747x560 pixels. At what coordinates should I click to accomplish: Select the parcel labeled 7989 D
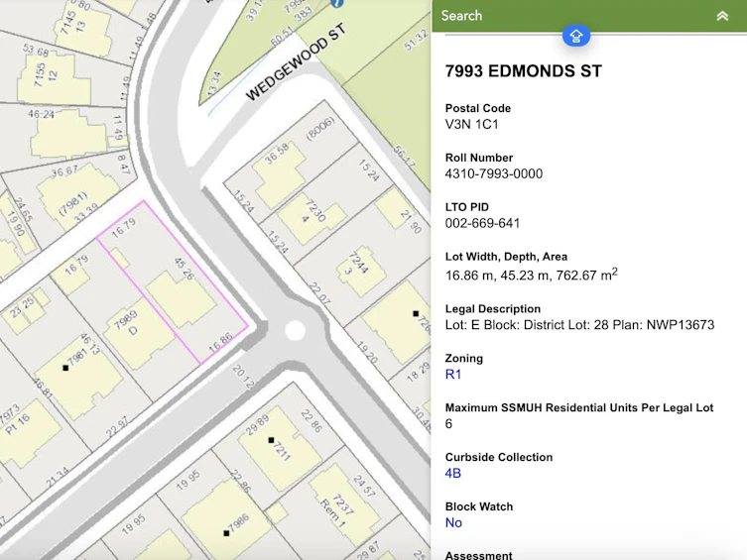tap(138, 333)
